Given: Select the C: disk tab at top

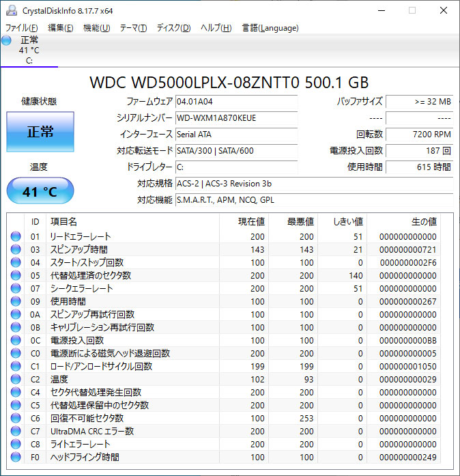Looking at the screenshot, I should click(x=29, y=50).
